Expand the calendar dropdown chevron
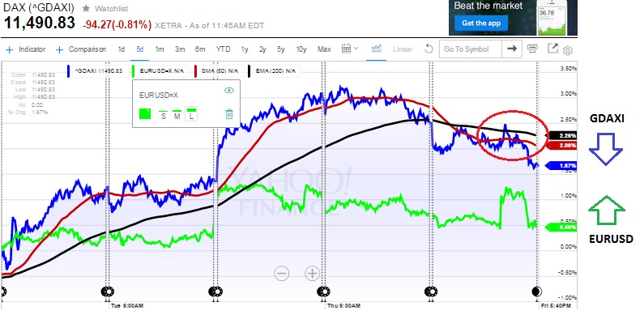This screenshot has height=332, width=644. coord(356,48)
